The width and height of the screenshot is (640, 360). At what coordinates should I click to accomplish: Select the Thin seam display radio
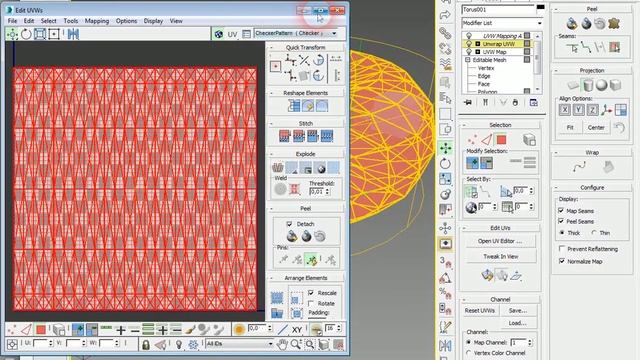click(594, 233)
